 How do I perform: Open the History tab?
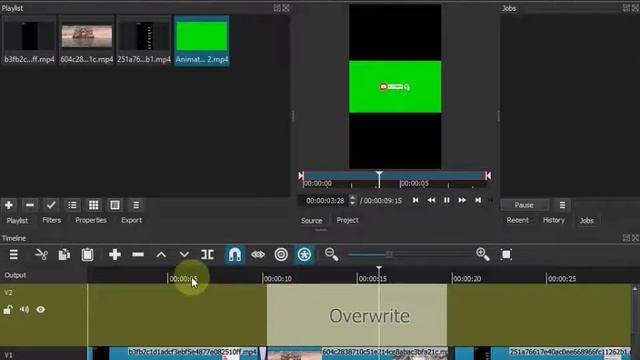click(553, 220)
